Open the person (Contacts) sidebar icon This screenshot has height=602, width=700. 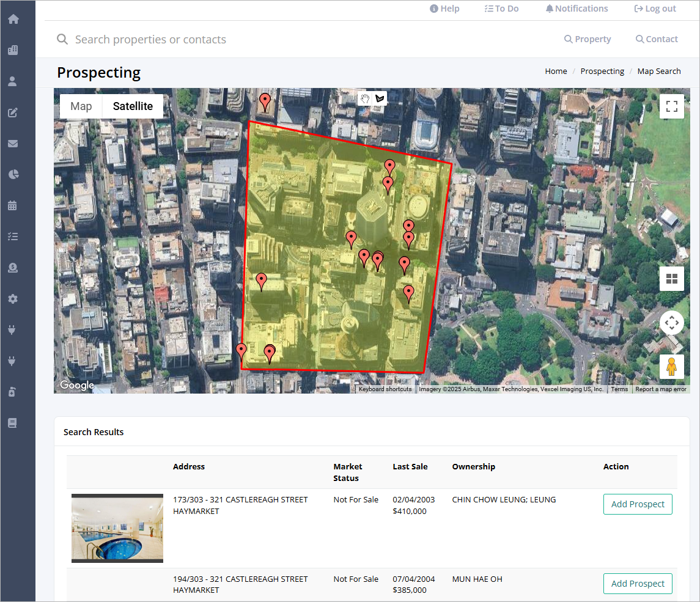click(13, 81)
